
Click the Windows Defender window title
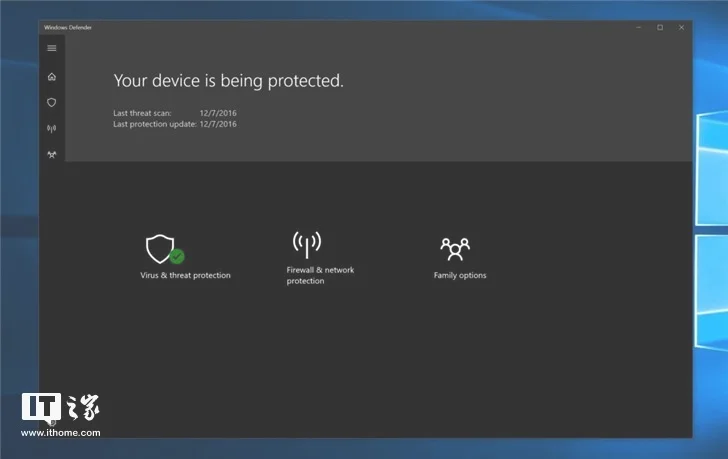[68, 27]
